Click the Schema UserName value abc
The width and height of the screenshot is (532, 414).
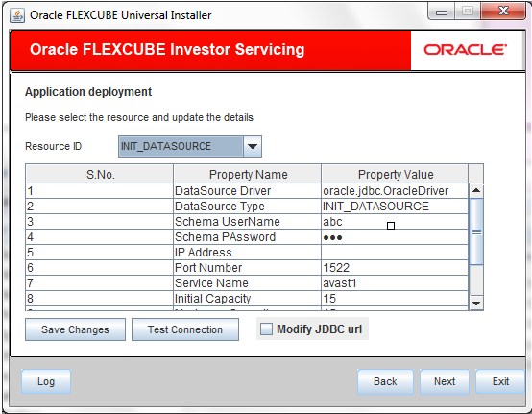tap(395, 222)
